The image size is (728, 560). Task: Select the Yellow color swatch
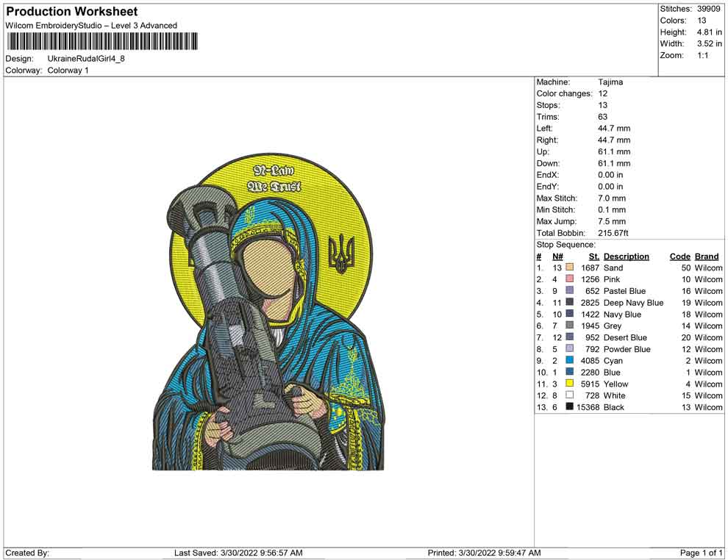570,383
